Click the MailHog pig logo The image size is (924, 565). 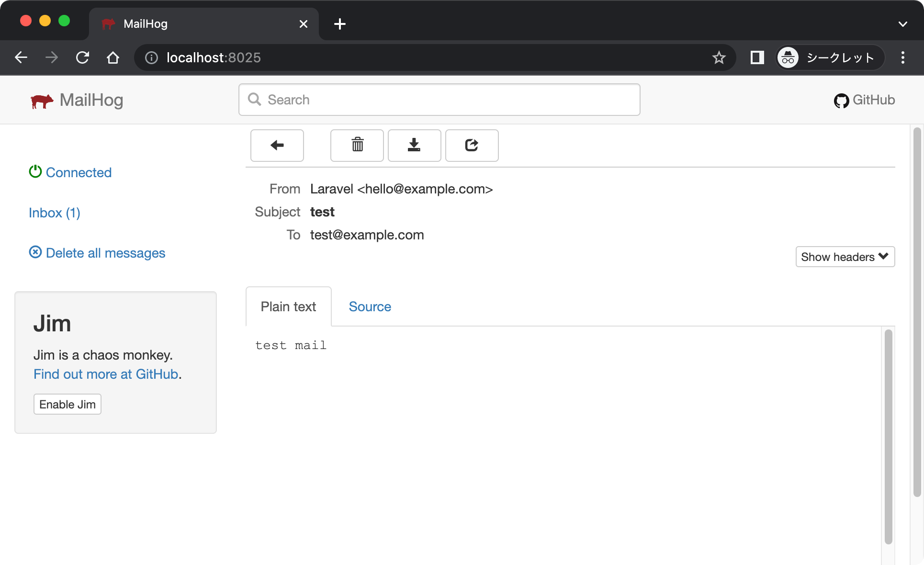coord(42,101)
